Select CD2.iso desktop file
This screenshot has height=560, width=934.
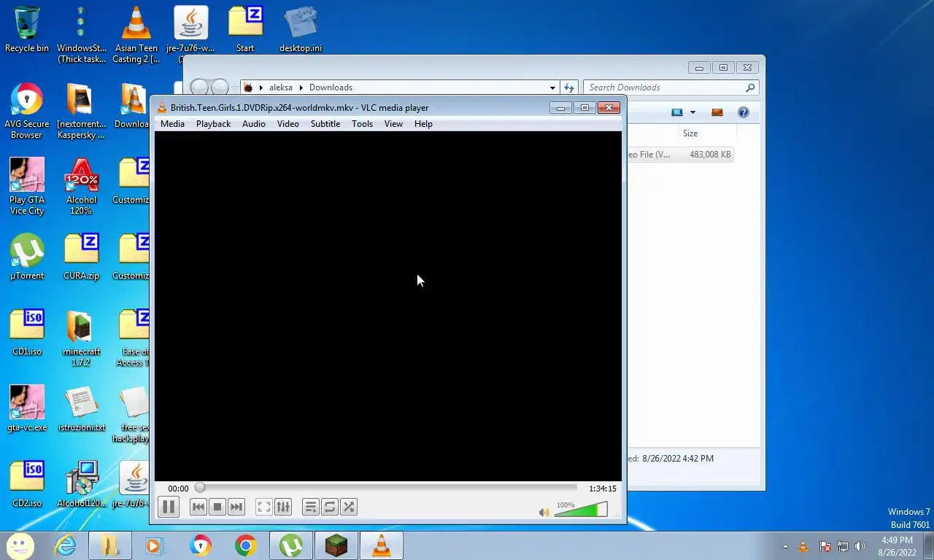coord(27,484)
